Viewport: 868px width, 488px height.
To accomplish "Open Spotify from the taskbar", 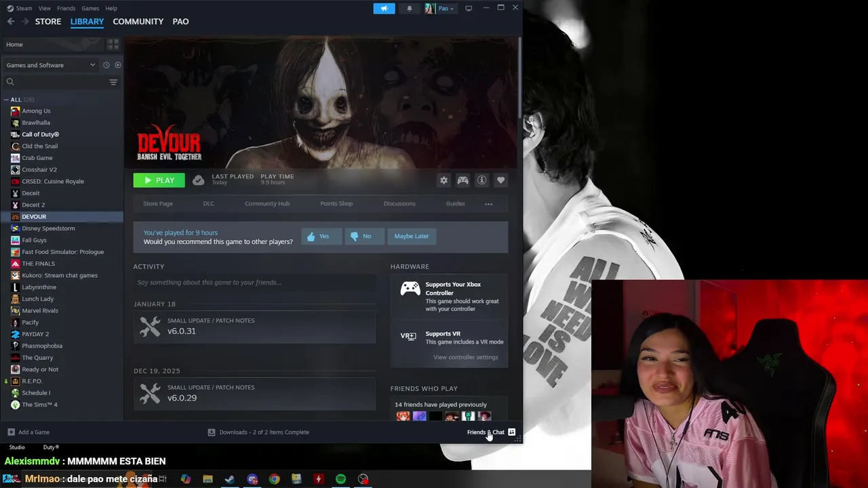I will click(340, 479).
